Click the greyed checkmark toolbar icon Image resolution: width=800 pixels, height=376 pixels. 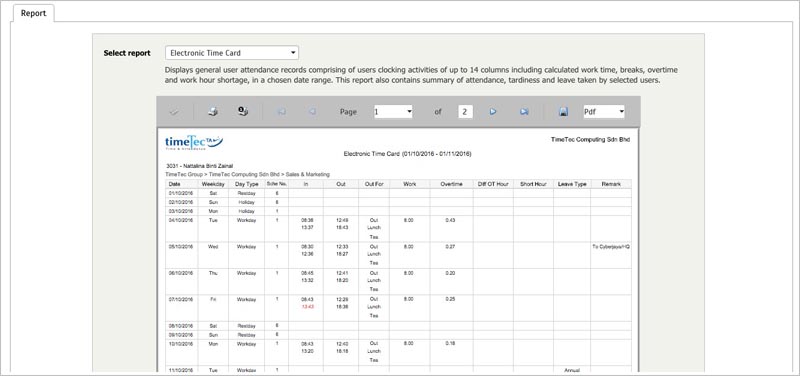pyautogui.click(x=174, y=112)
